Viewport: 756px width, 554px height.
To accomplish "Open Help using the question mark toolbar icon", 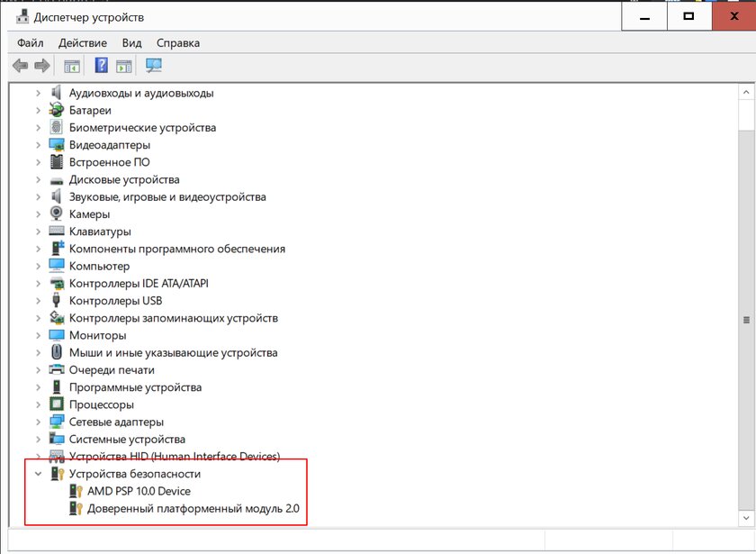I will 100,65.
